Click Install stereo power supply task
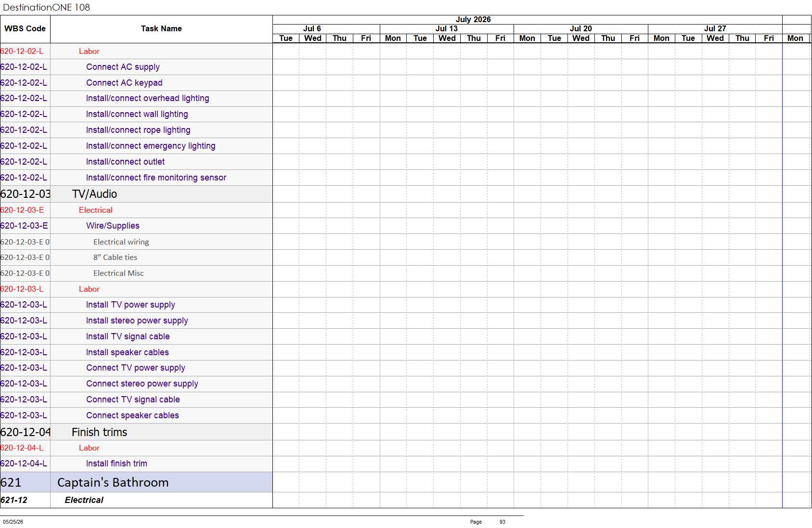This screenshot has width=812, height=528. [x=137, y=321]
